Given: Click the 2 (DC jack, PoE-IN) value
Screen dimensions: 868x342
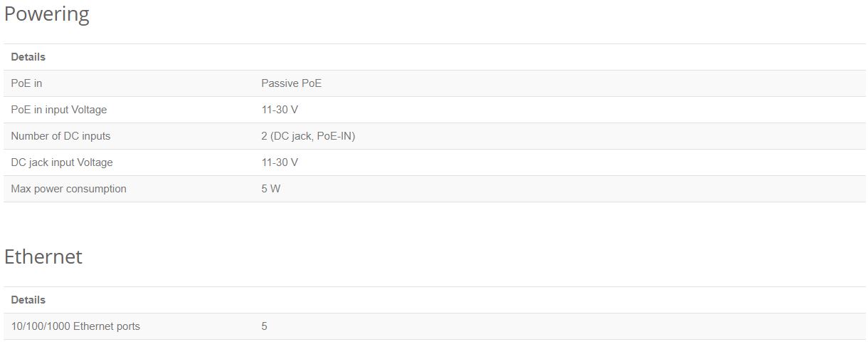Looking at the screenshot, I should click(308, 136).
